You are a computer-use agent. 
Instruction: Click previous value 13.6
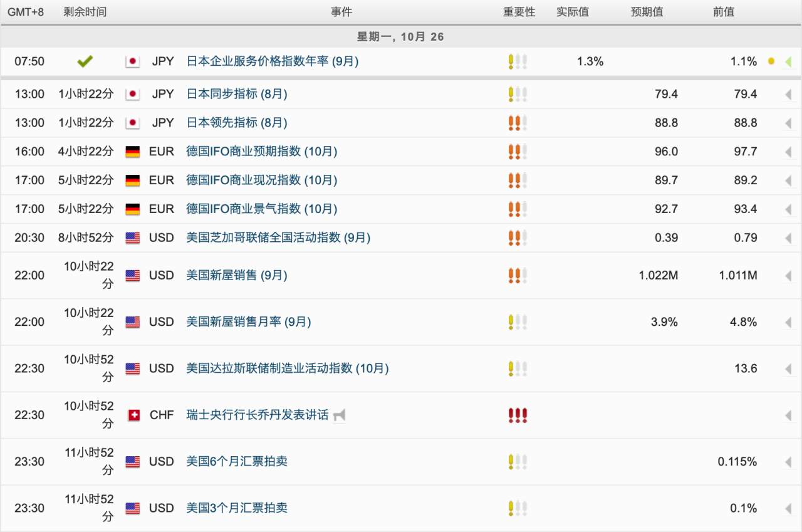746,368
